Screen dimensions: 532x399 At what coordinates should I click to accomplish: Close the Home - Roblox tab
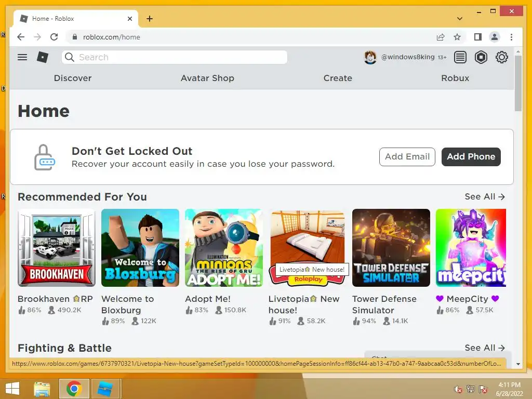tap(129, 19)
